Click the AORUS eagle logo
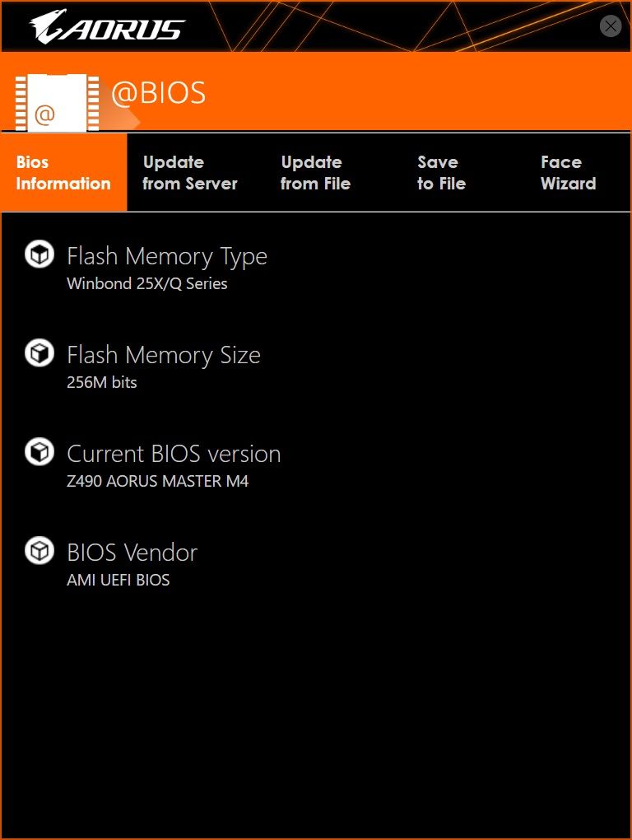The height and width of the screenshot is (840, 632). (x=107, y=26)
